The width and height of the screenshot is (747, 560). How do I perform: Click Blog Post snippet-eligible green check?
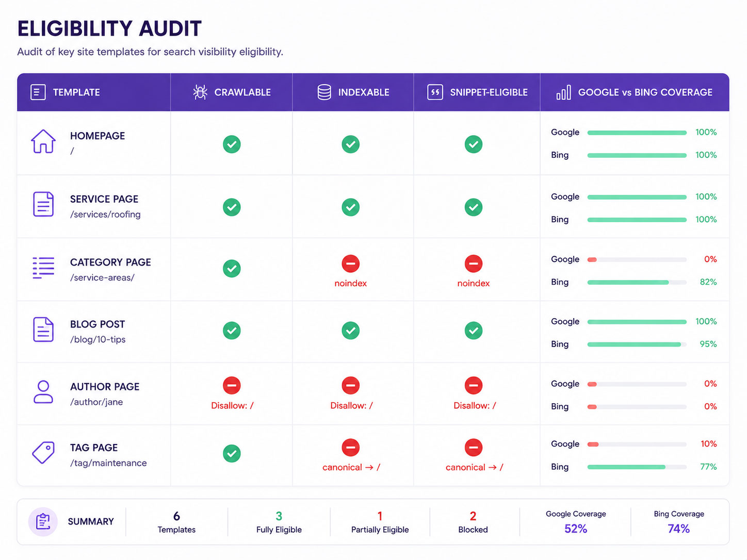click(474, 331)
